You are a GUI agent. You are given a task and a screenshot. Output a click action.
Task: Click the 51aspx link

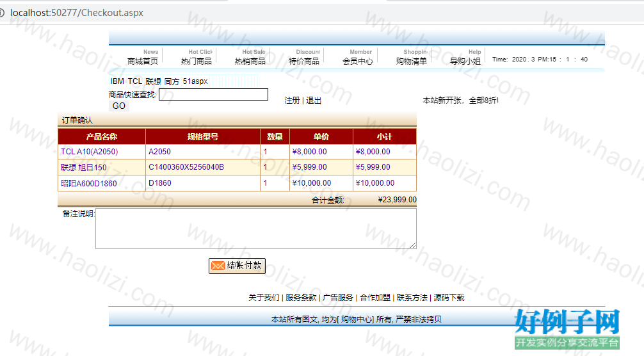click(x=195, y=81)
